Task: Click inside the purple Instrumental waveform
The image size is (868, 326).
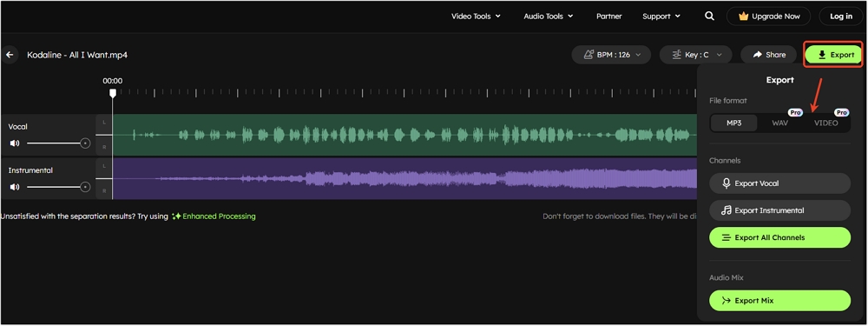Action: pos(404,178)
